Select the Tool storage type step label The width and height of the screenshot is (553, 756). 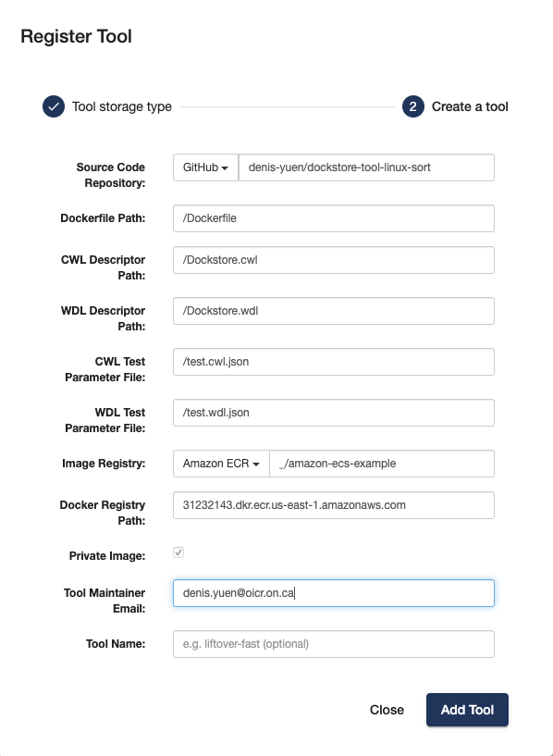[x=121, y=106]
